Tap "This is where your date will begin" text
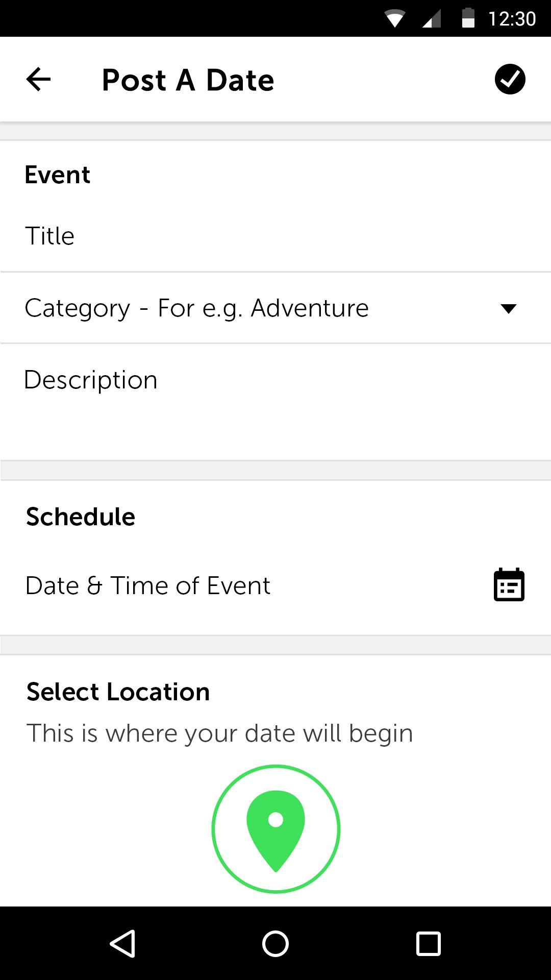The width and height of the screenshot is (551, 980). (219, 733)
